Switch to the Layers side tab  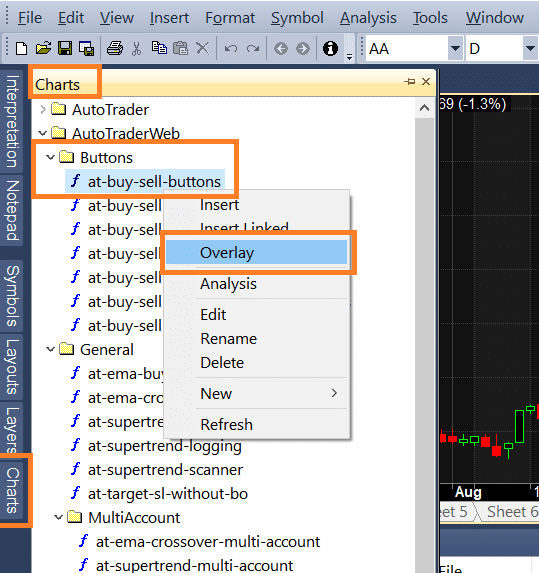click(12, 428)
